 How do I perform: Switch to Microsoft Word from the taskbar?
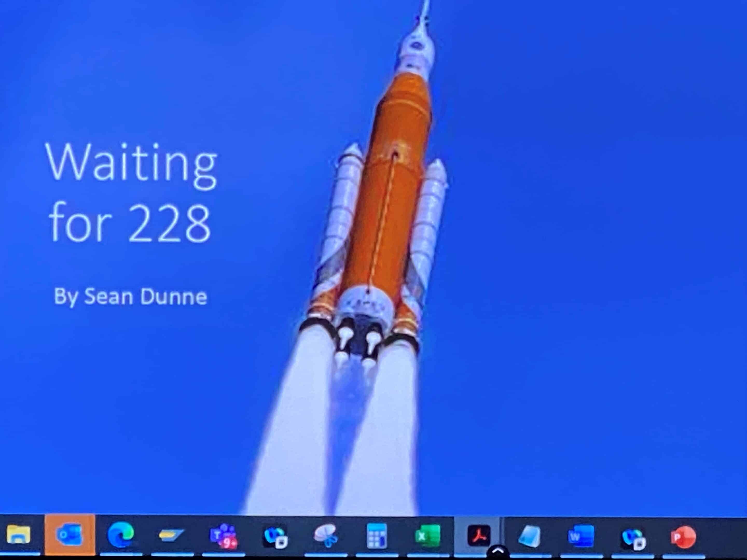coord(581,536)
